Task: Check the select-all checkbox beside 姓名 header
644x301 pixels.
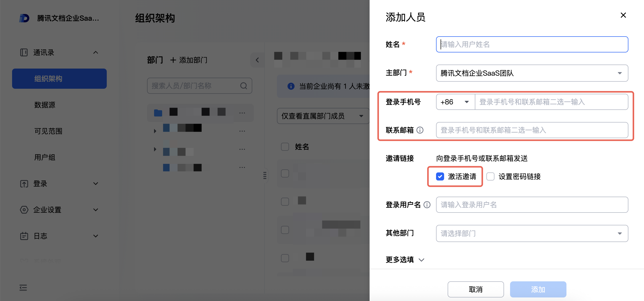Action: [285, 147]
